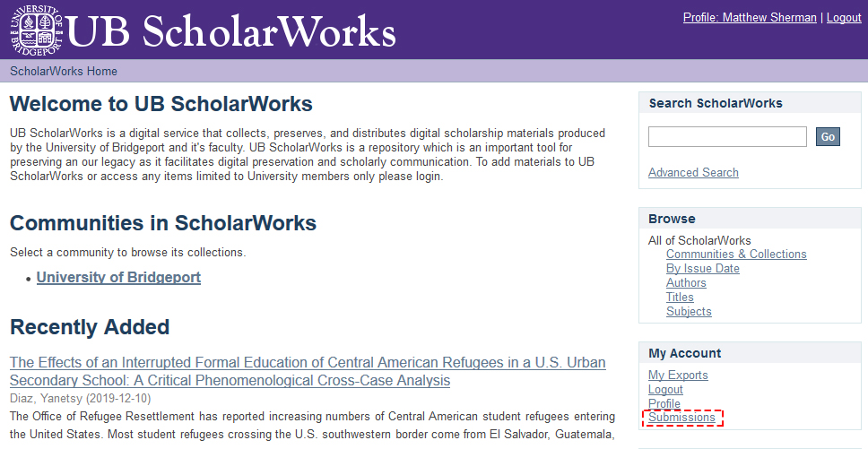
Task: Browse by Titles
Action: click(x=680, y=298)
